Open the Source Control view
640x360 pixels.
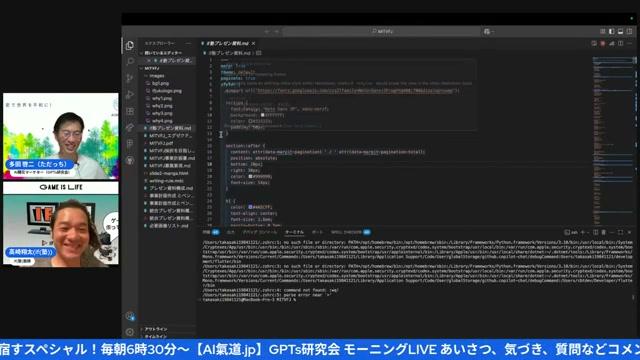click(x=130, y=78)
